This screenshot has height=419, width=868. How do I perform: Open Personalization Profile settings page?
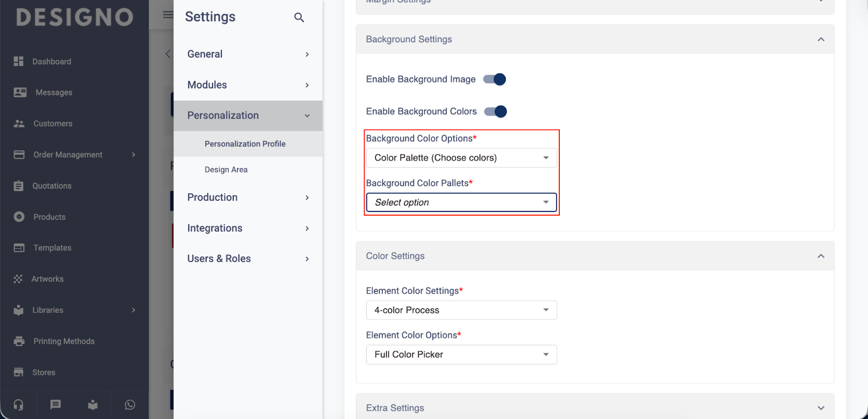[245, 144]
